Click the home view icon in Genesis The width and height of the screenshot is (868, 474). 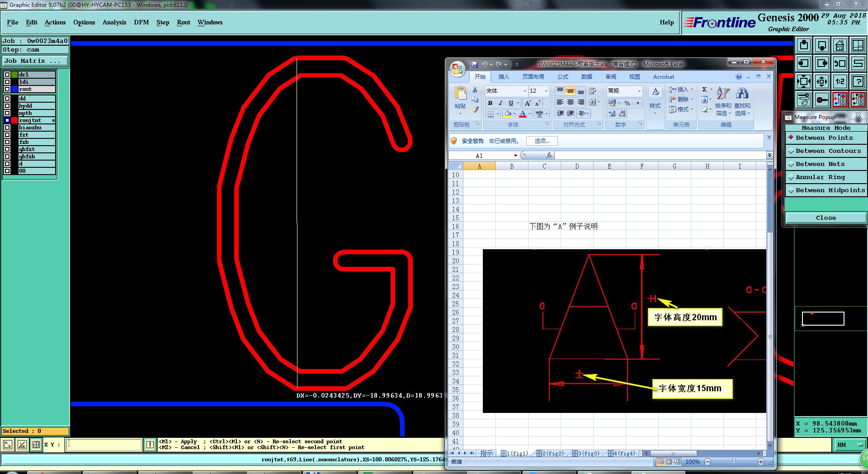[x=840, y=45]
